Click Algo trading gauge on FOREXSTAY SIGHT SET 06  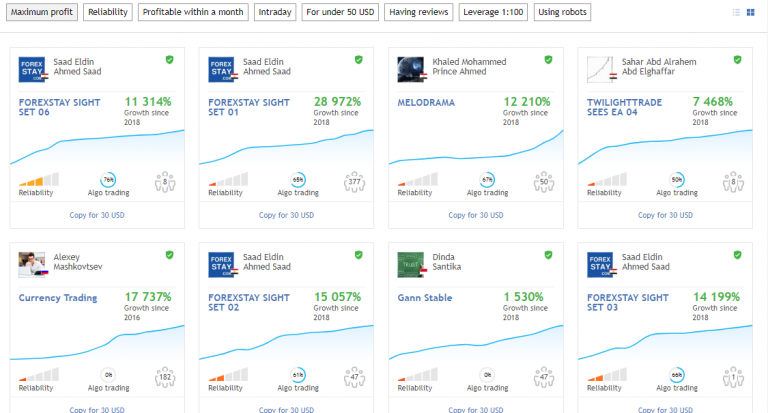108,180
